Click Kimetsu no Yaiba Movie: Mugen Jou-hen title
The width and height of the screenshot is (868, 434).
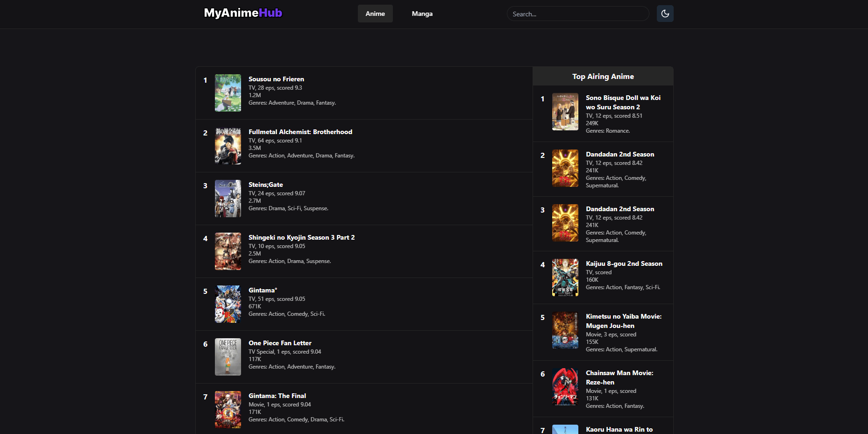coord(624,321)
